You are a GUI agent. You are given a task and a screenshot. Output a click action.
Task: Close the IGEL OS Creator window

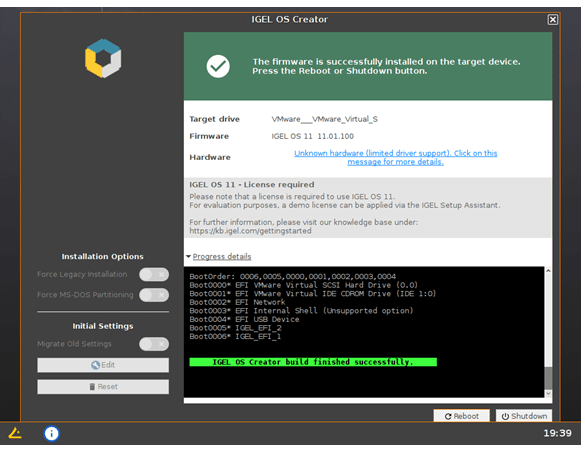553,19
